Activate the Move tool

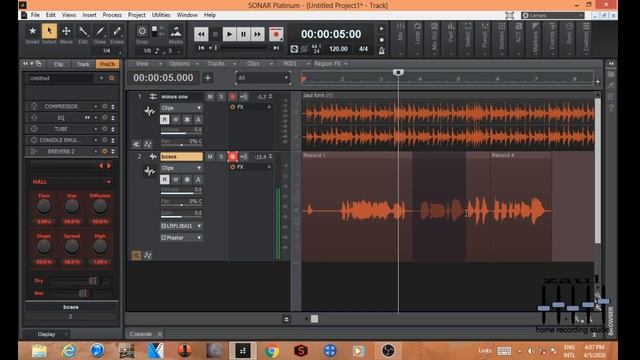66,31
